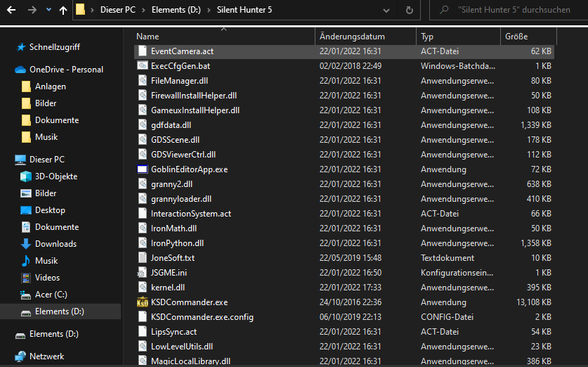Click Elements (D:) breadcrumb in address bar
The width and height of the screenshot is (588, 367).
[176, 10]
